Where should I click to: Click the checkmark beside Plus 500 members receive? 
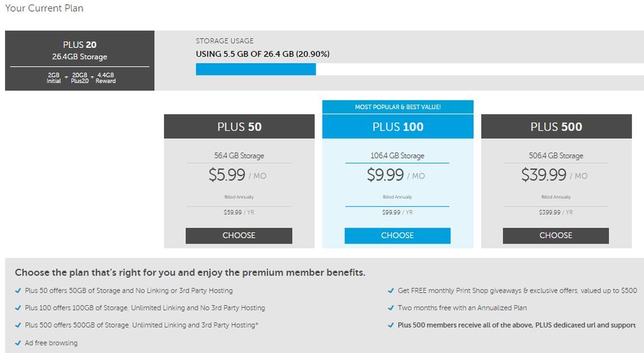tap(390, 325)
